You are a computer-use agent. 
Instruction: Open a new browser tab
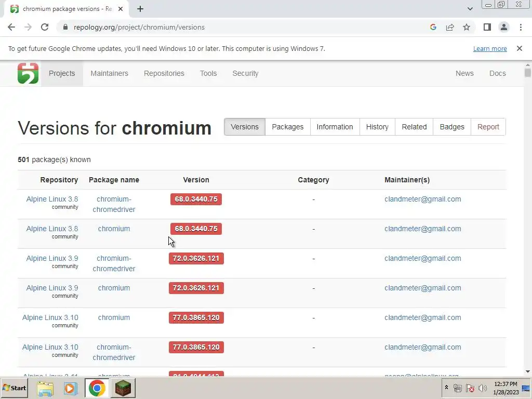pyautogui.click(x=140, y=9)
